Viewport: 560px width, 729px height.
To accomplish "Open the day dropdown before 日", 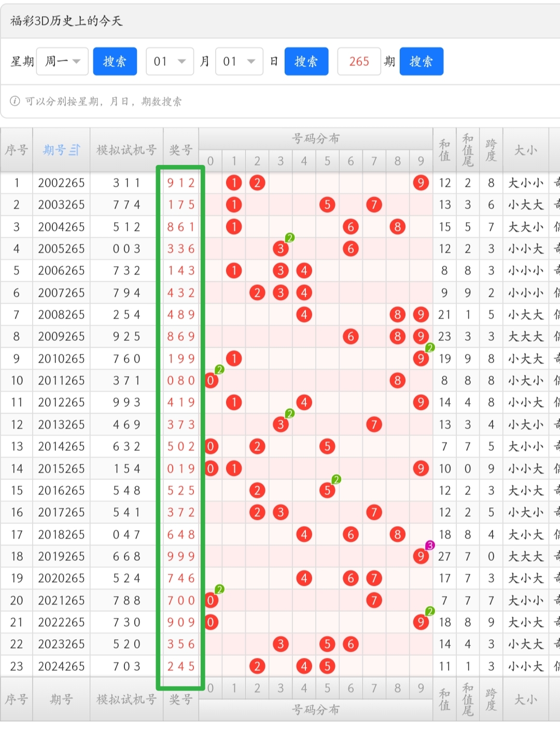I will [239, 61].
